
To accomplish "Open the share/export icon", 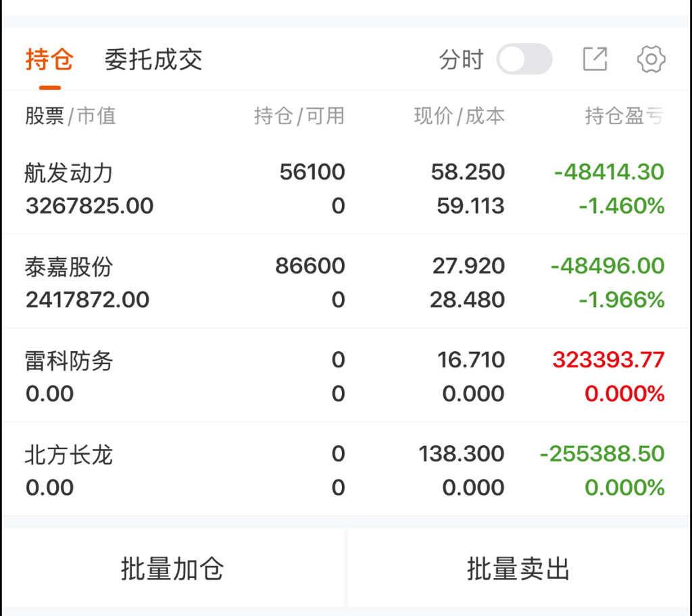I will tap(595, 59).
